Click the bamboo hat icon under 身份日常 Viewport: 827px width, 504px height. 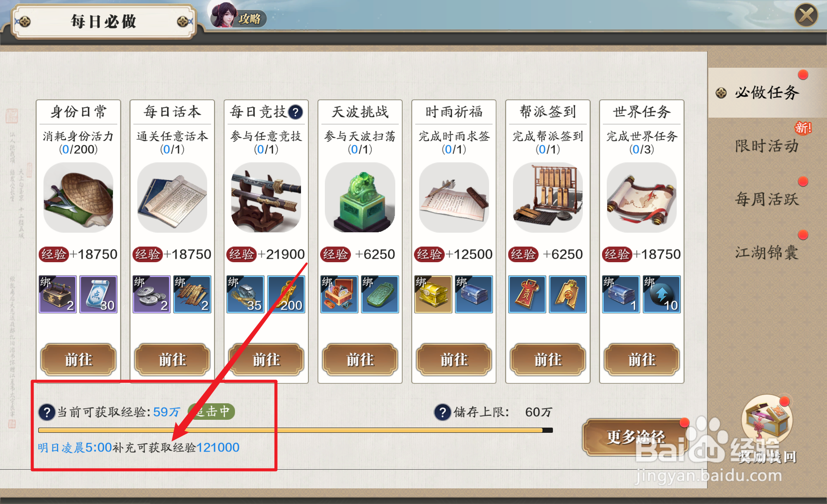click(79, 197)
